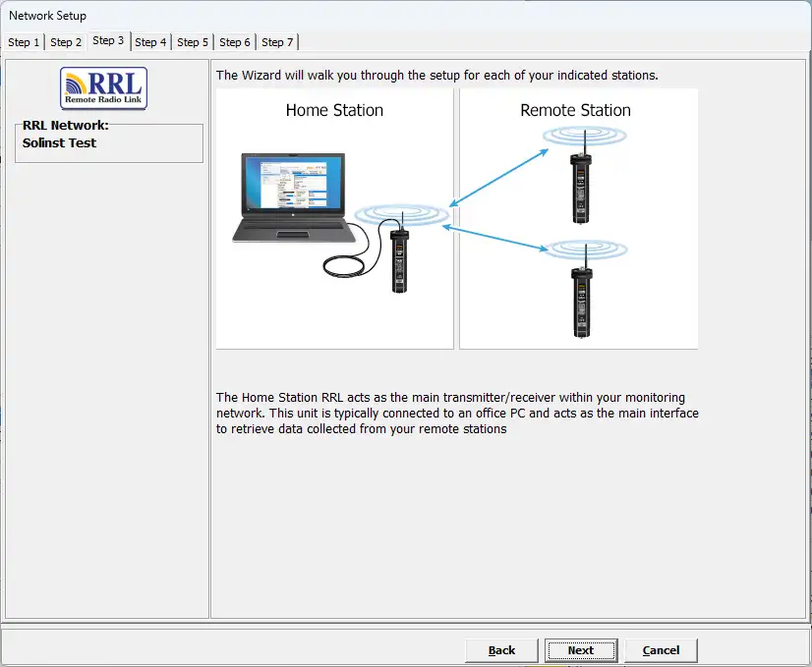Click the upper Remote Station radio unit
The image size is (812, 667).
[582, 179]
